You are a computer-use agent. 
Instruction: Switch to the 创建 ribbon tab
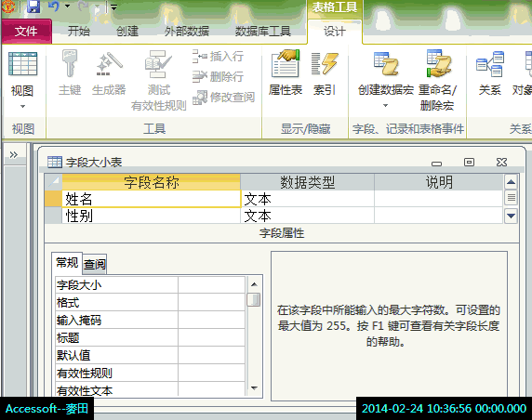coord(127,32)
